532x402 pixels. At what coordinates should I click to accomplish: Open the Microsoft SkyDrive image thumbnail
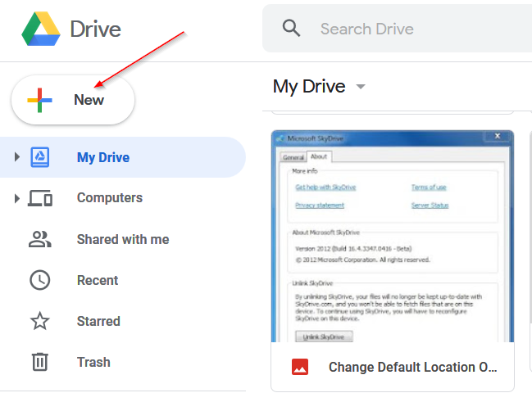click(x=393, y=237)
